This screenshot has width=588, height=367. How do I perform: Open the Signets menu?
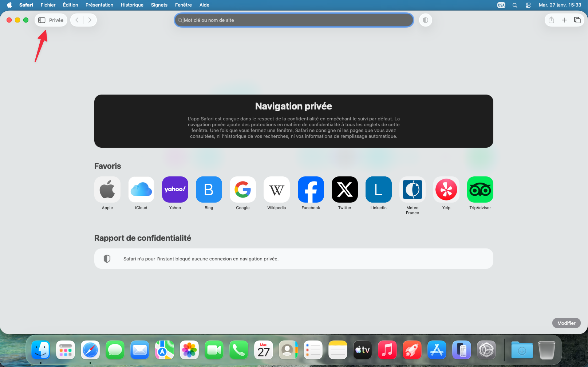coord(159,5)
